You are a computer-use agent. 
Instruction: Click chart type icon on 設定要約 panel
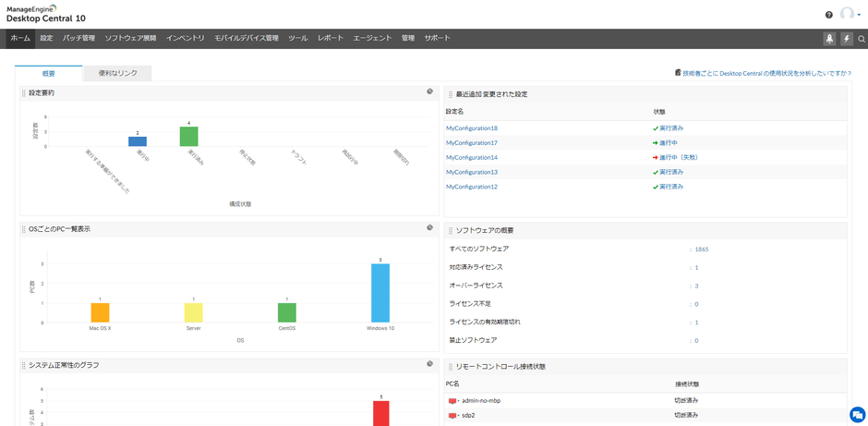[429, 91]
